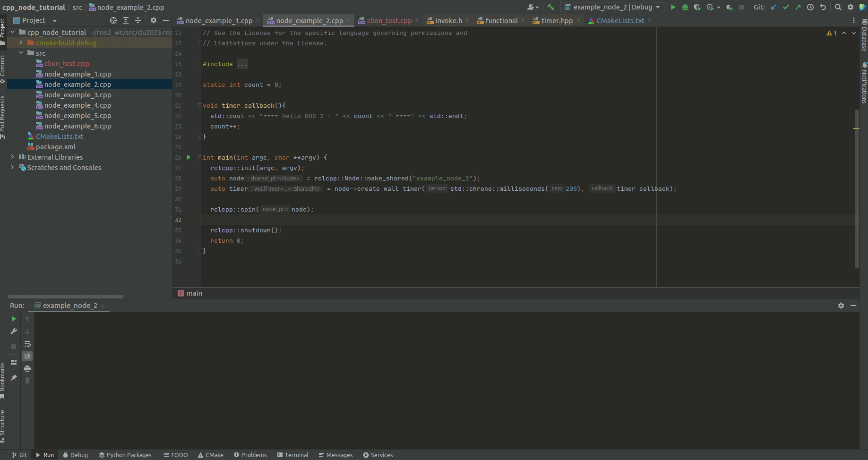Pin the Run tab
Image resolution: width=868 pixels, height=460 pixels.
(14, 378)
